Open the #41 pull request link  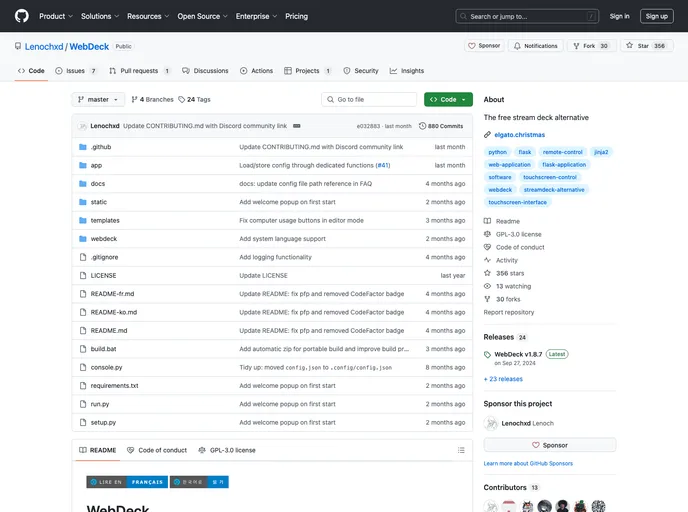(383, 165)
